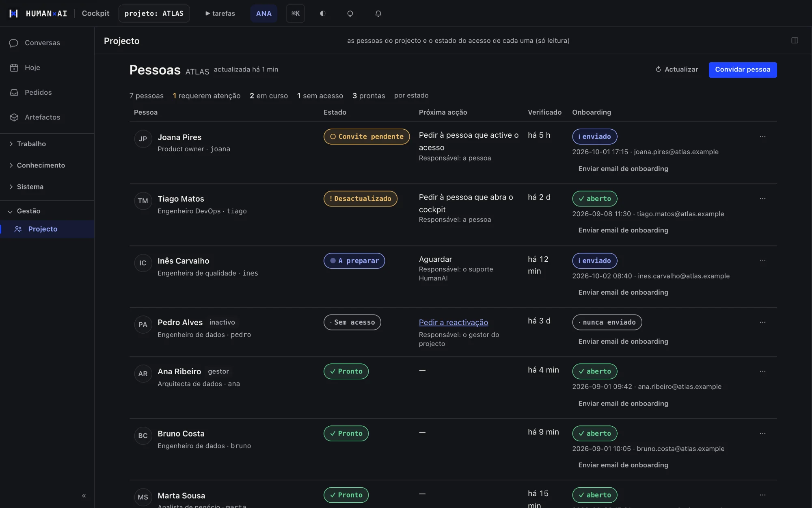Click the AR avatar of Ana Ribeiro
This screenshot has height=508, width=812.
(x=143, y=373)
